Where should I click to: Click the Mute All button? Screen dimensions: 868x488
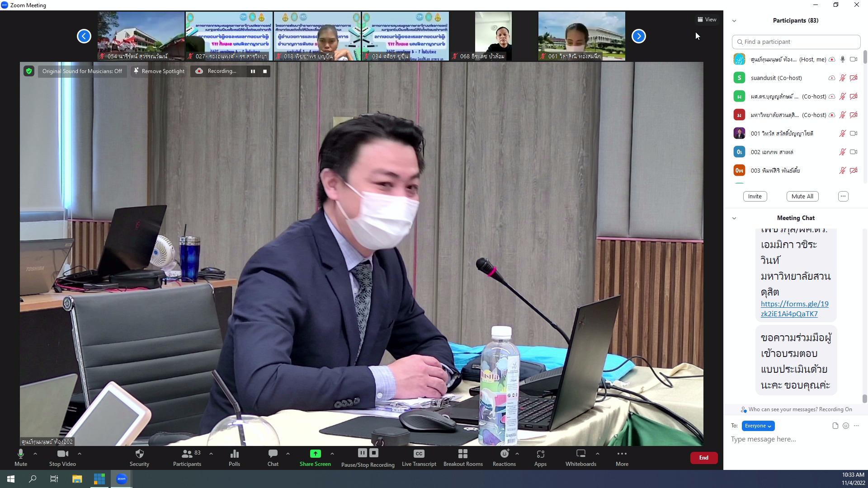802,196
